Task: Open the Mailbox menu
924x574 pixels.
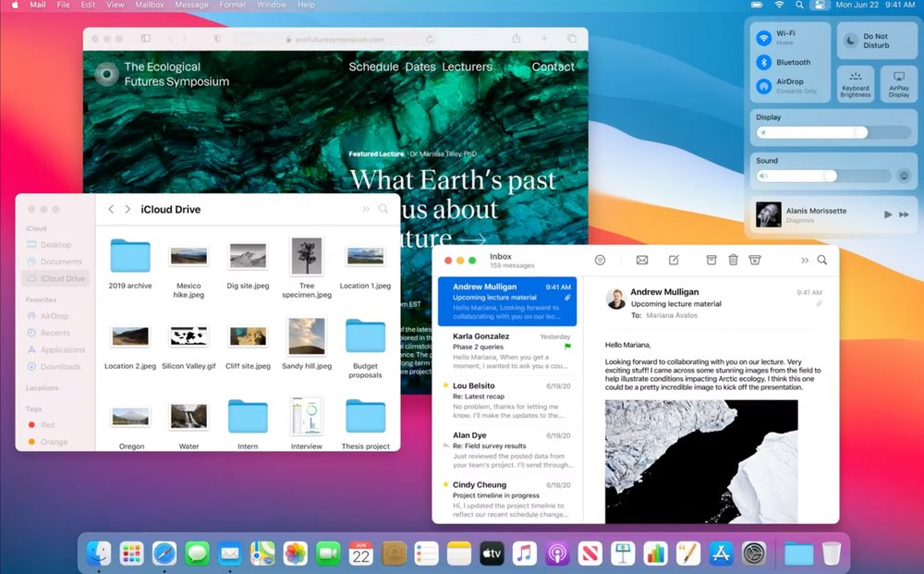Action: (x=150, y=5)
